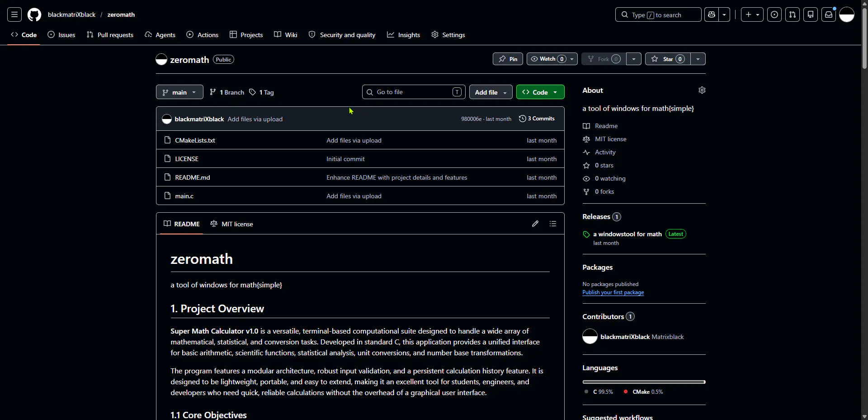
Task: Open the green Code clone dropdown
Action: pos(540,92)
